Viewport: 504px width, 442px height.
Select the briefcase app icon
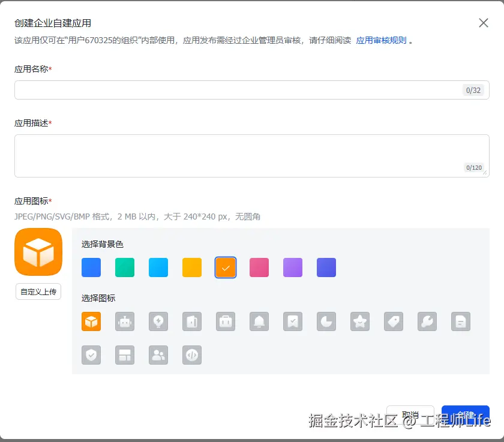(x=226, y=321)
